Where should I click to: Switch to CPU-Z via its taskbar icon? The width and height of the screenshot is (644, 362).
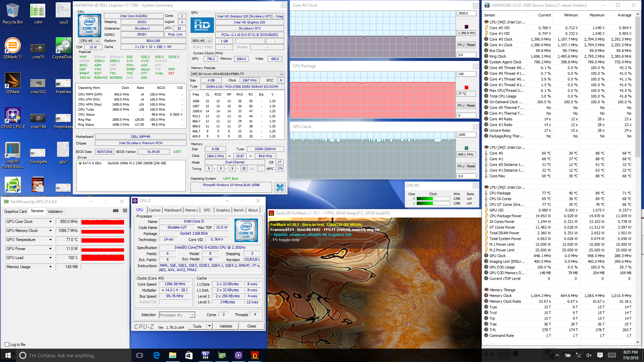click(x=238, y=355)
